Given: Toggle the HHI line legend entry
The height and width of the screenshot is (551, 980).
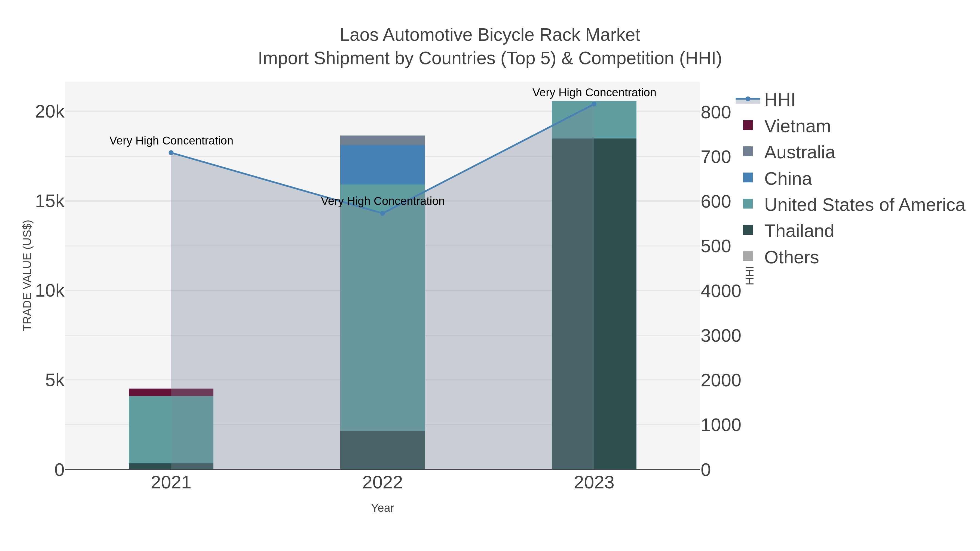Looking at the screenshot, I should coord(766,100).
